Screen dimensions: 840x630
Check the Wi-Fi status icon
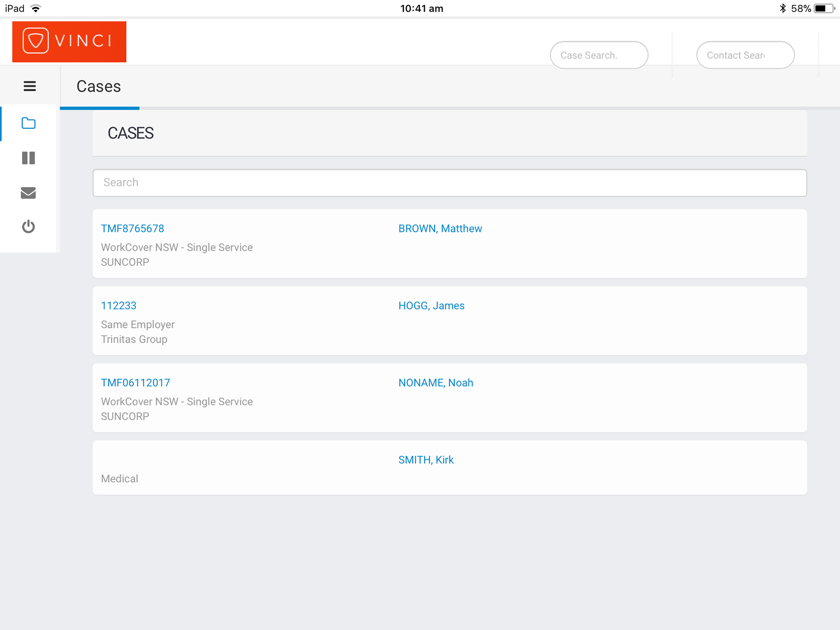point(36,8)
